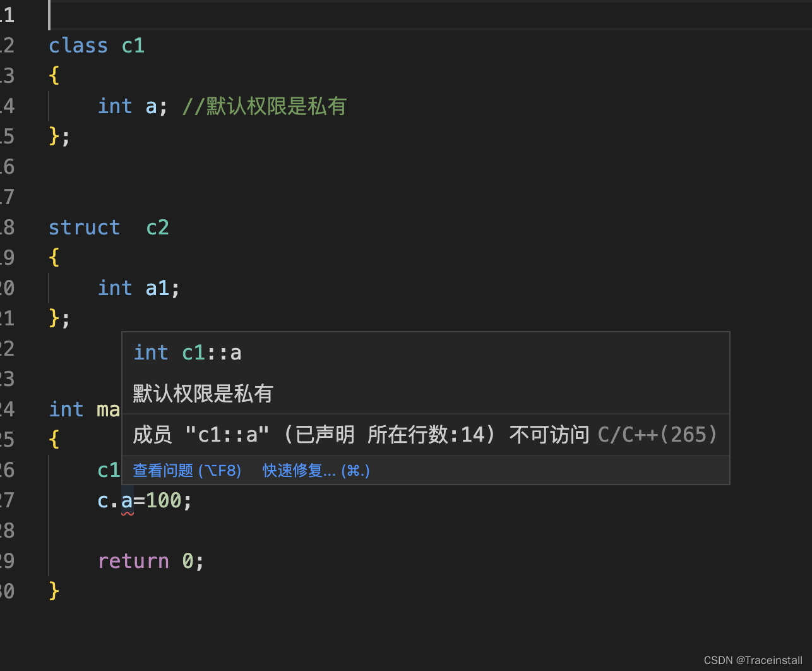Click the closing brace of main function
This screenshot has width=812, height=671.
[54, 591]
